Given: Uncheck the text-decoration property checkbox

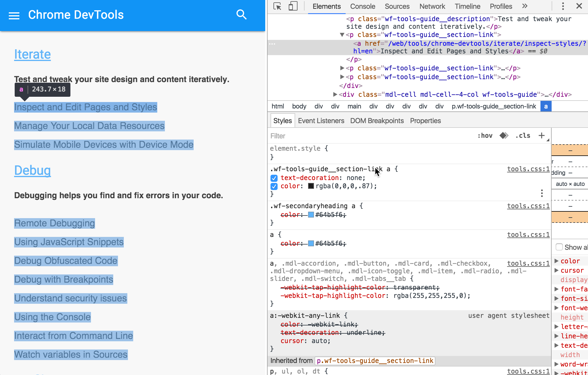Looking at the screenshot, I should pyautogui.click(x=274, y=178).
